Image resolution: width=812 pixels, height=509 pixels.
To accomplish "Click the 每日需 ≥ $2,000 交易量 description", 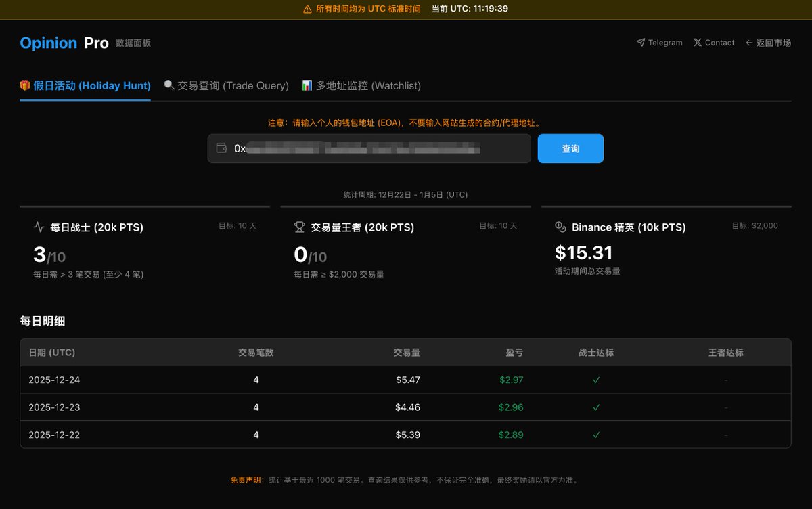I will 339,275.
